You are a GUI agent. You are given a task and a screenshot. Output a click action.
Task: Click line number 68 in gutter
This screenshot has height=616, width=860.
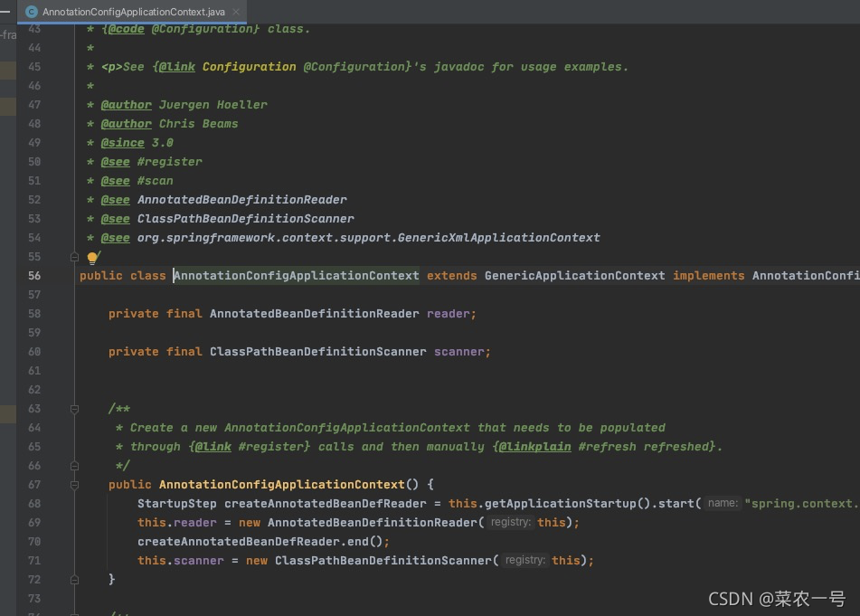point(34,504)
